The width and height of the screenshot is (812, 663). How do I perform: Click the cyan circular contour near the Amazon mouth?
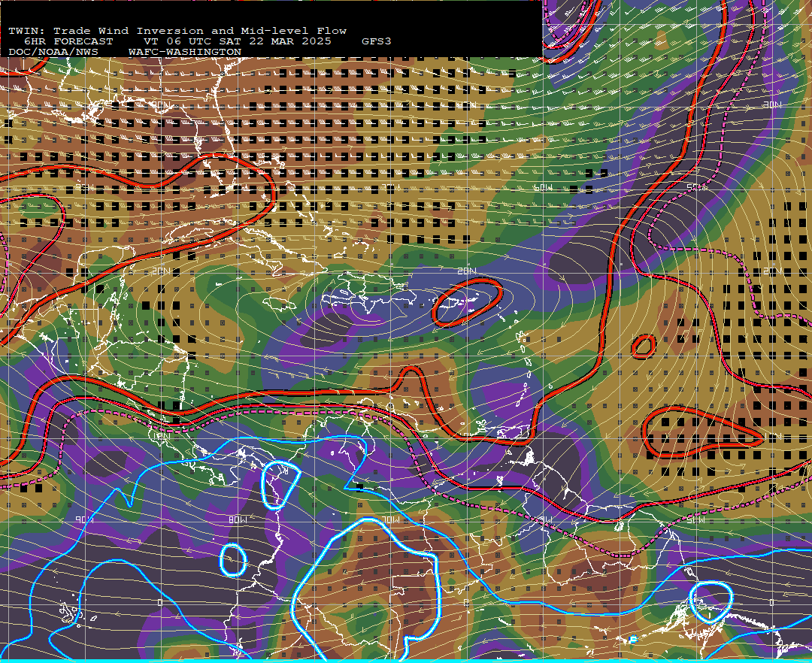click(712, 601)
